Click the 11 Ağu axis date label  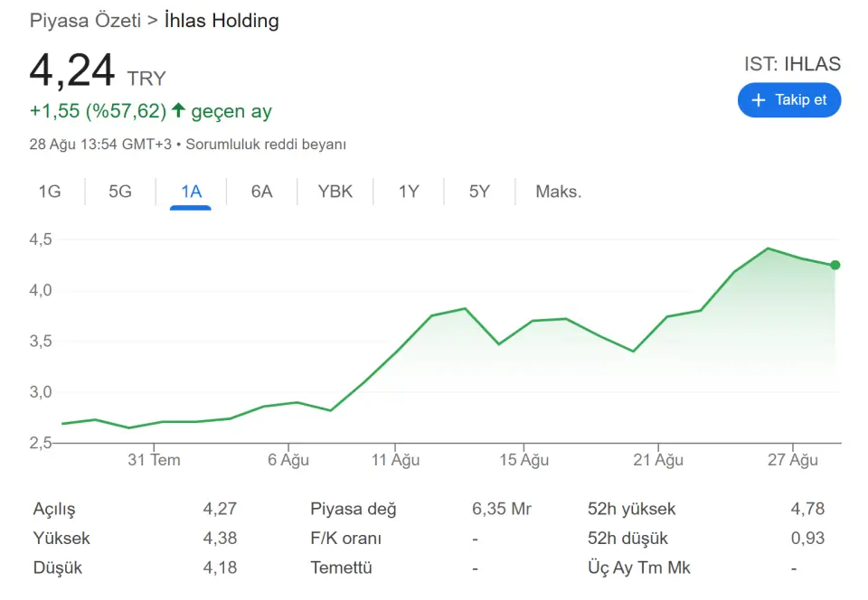point(395,460)
